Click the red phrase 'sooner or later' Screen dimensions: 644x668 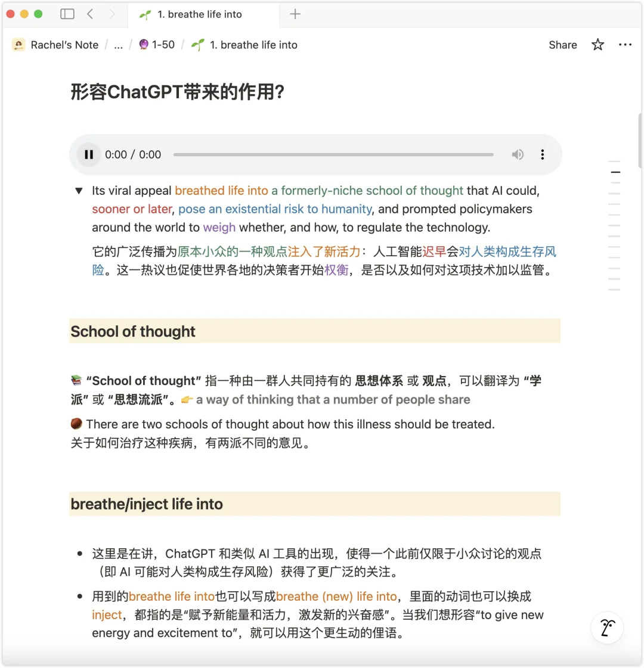click(x=132, y=209)
